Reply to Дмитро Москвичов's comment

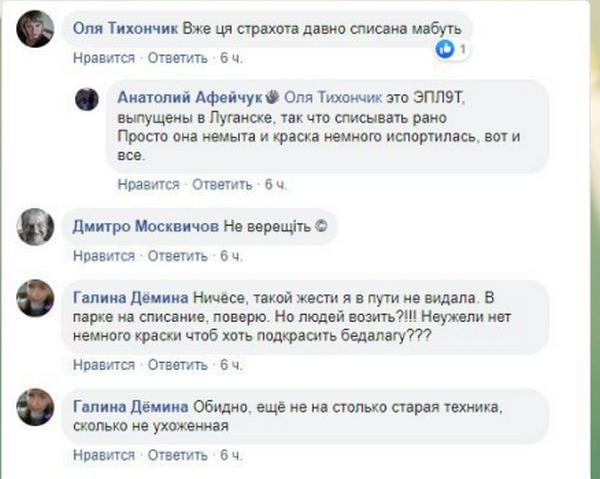(x=174, y=257)
